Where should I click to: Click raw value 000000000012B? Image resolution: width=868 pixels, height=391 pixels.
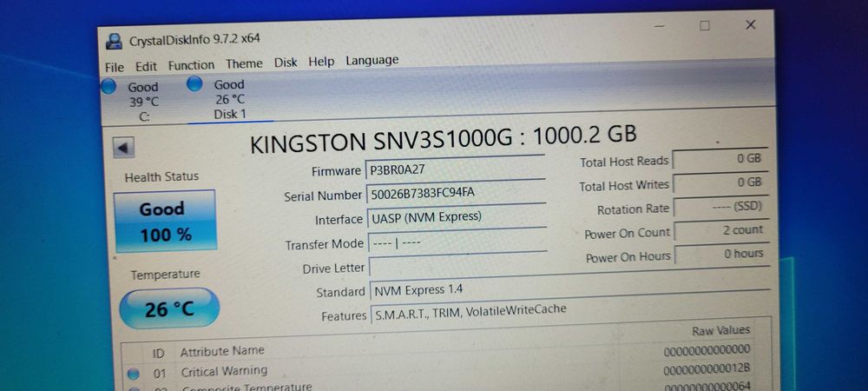[706, 368]
